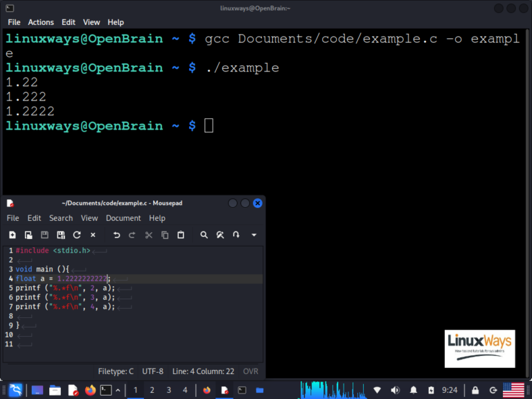Open the Mousepad Help menu
532x399 pixels.
[x=157, y=218]
